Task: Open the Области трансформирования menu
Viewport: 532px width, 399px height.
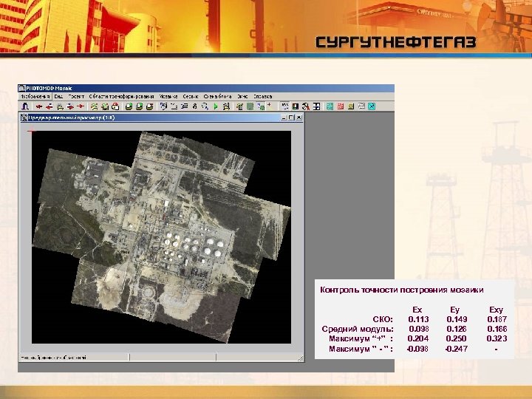Action: pyautogui.click(x=121, y=96)
